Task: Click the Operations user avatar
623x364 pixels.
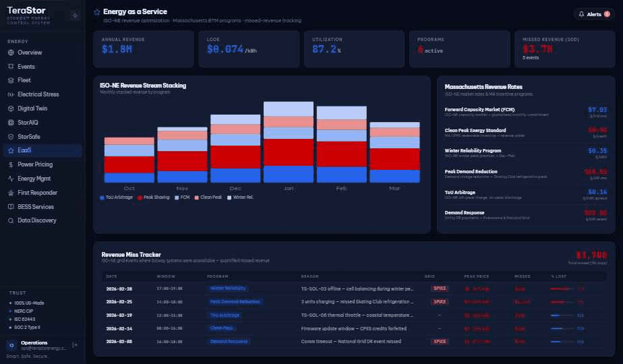Action: [11, 345]
